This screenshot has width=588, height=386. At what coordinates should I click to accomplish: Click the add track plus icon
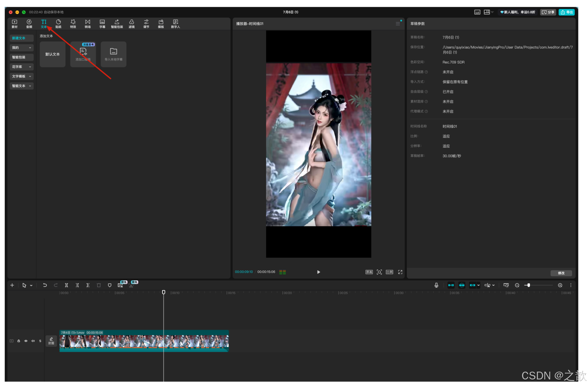[12, 285]
